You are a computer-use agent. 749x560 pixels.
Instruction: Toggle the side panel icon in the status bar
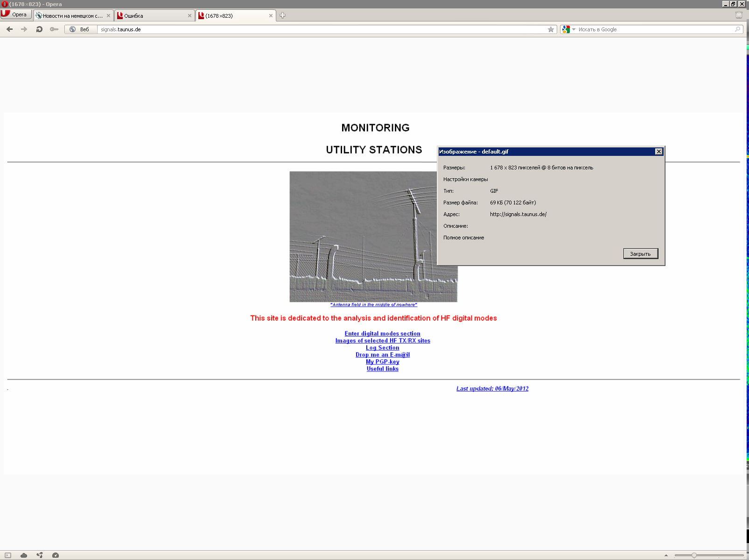8,555
